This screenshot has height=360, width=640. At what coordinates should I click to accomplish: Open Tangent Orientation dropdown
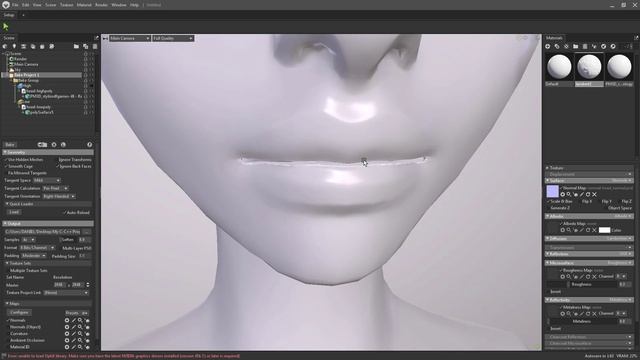click(59, 196)
